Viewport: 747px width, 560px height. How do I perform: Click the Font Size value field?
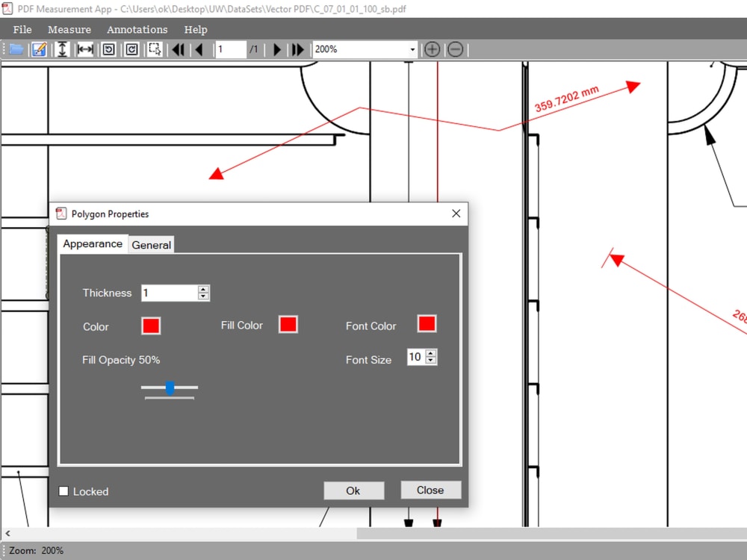pos(416,357)
